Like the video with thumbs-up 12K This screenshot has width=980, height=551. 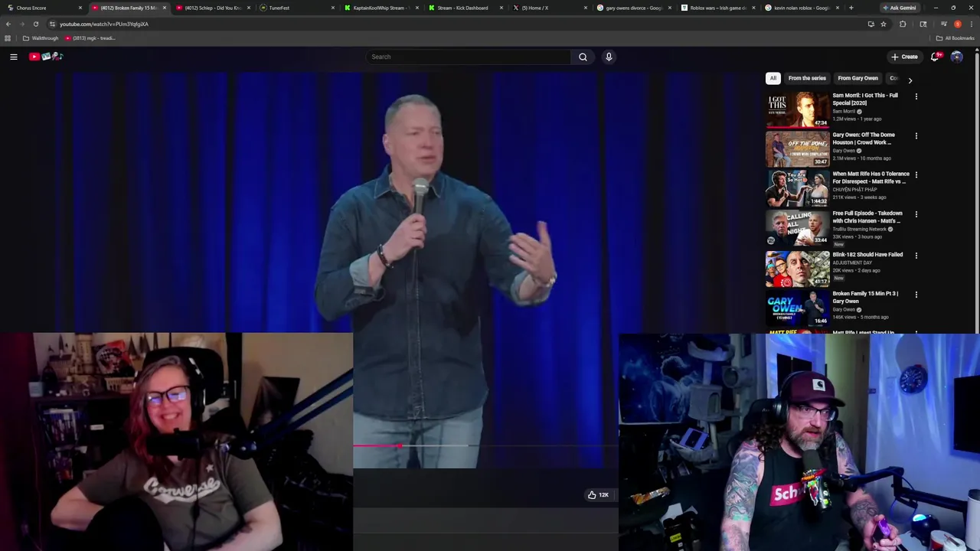point(598,495)
